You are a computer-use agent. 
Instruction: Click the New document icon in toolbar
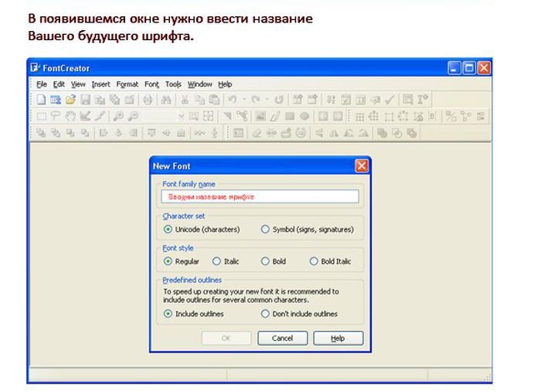click(x=42, y=100)
